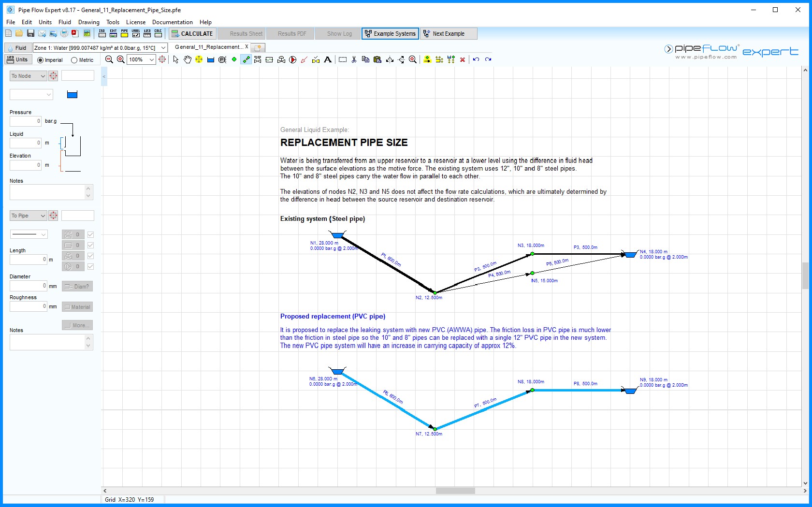The height and width of the screenshot is (507, 812).
Task: Open the Tools menu
Action: pyautogui.click(x=113, y=22)
